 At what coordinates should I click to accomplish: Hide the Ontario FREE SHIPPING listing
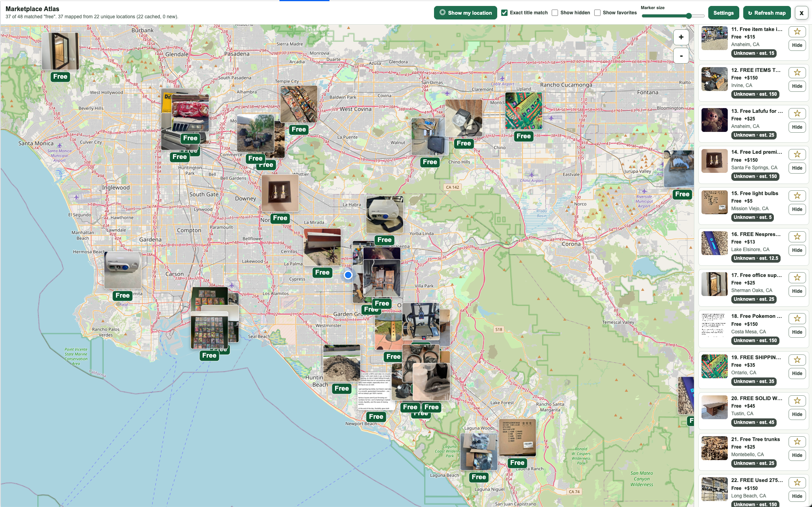[x=797, y=373]
